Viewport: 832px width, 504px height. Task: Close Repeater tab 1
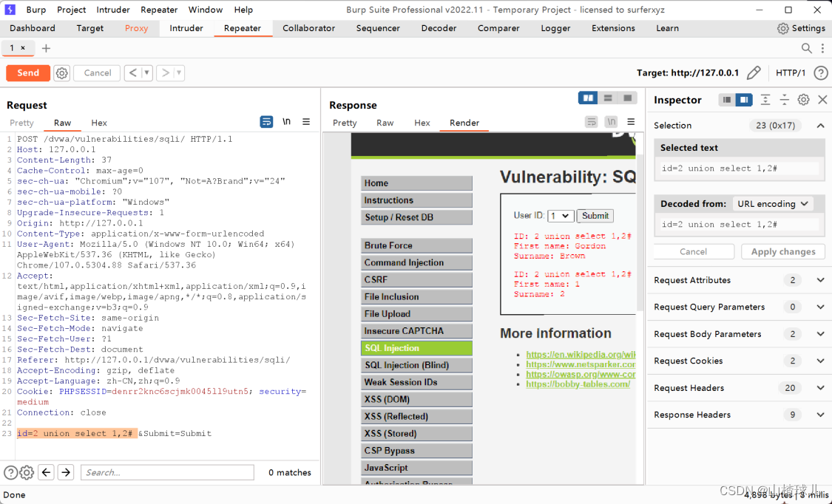point(23,48)
